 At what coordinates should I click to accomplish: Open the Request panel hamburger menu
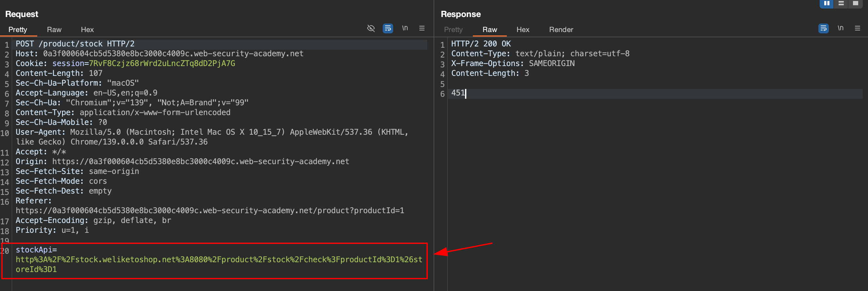[422, 28]
